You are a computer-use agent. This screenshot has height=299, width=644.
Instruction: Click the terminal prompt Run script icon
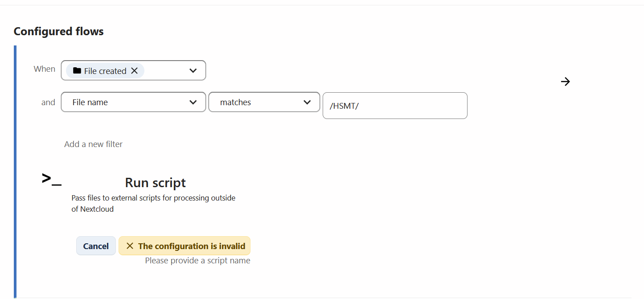click(51, 179)
